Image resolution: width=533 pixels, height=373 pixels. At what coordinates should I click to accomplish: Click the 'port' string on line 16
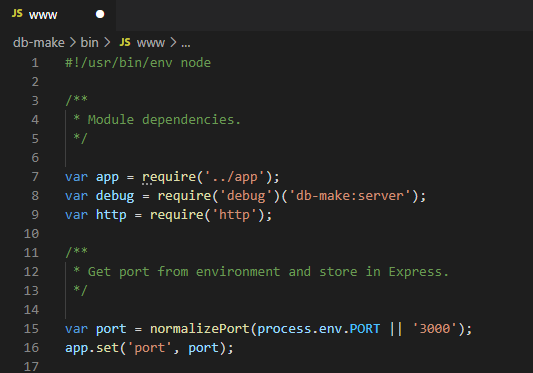point(150,348)
